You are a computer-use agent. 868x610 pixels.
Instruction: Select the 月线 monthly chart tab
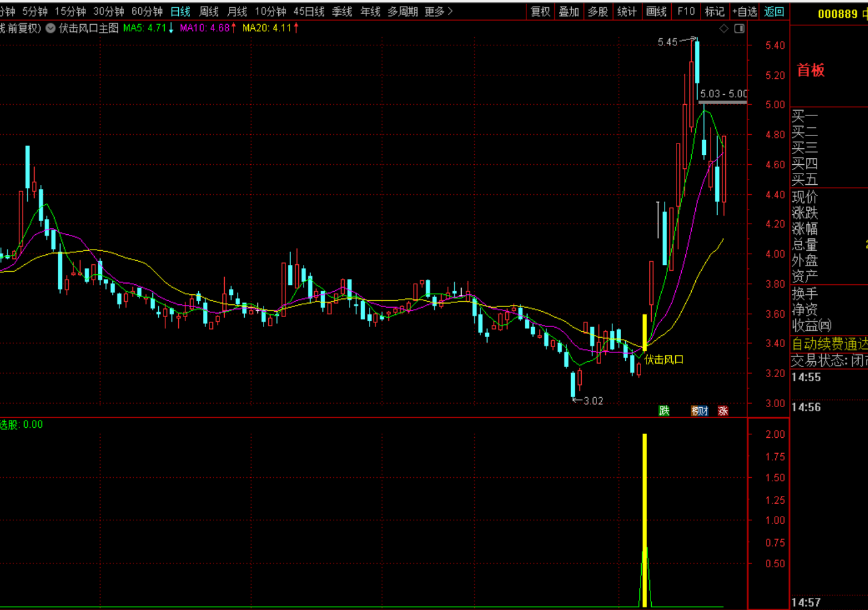[x=237, y=11]
